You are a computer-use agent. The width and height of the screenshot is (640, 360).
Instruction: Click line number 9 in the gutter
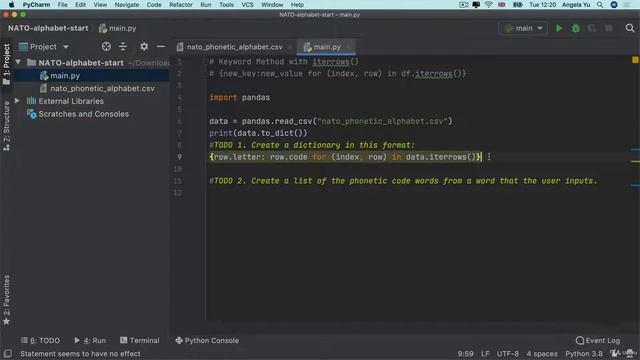(179, 157)
